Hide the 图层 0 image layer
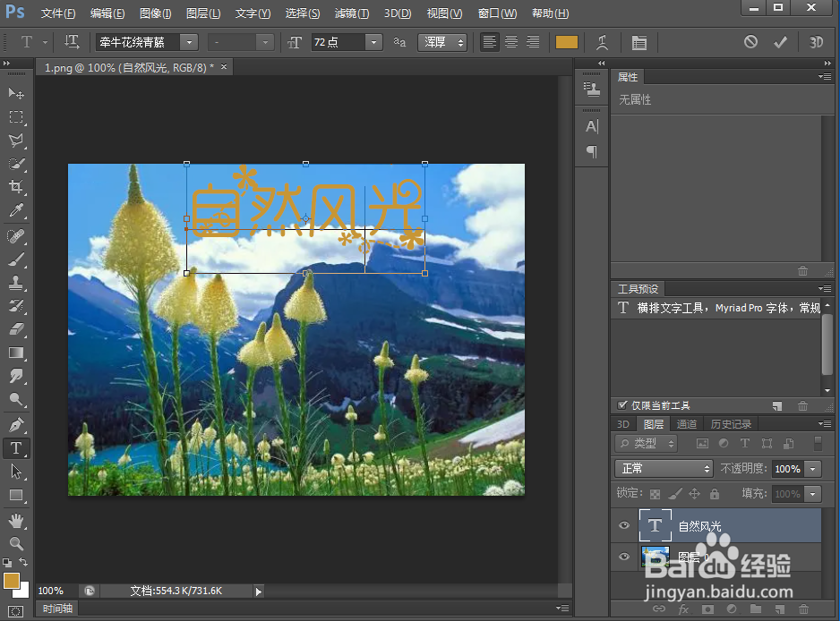Screen dimensions: 840x621 click(624, 557)
